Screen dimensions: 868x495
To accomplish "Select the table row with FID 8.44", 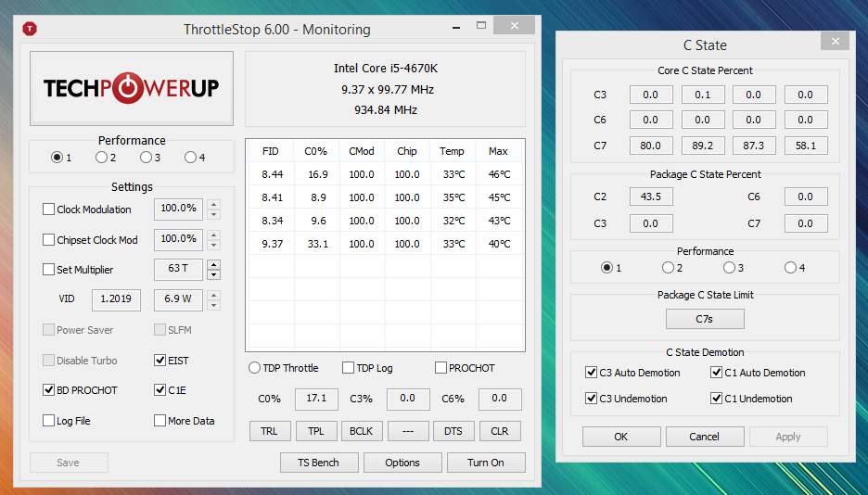I will tap(385, 174).
